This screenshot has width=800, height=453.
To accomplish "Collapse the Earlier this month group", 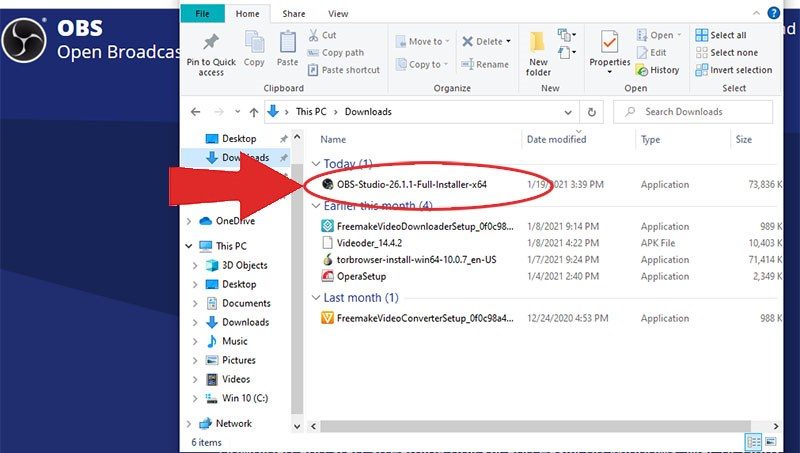I will pos(316,206).
